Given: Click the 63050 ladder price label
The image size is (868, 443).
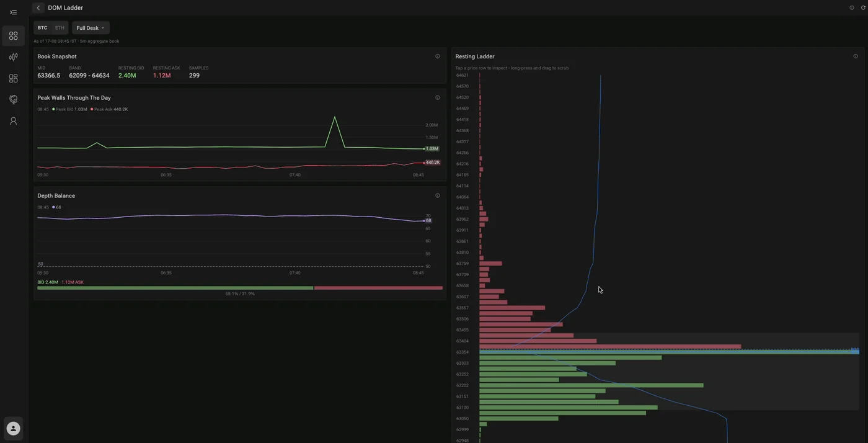Looking at the screenshot, I should pyautogui.click(x=463, y=419).
